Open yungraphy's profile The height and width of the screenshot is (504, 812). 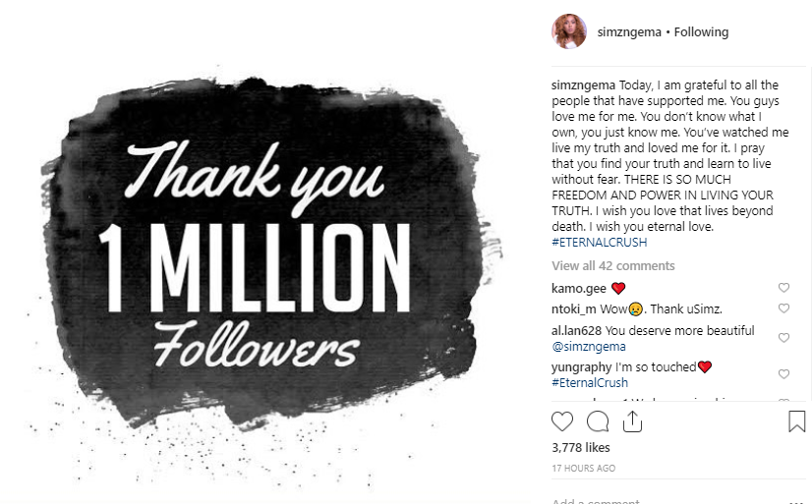[583, 366]
